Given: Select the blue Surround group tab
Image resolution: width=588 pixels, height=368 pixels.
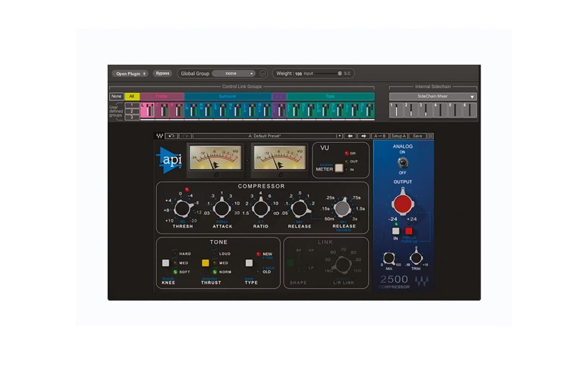Looking at the screenshot, I should point(228,96).
